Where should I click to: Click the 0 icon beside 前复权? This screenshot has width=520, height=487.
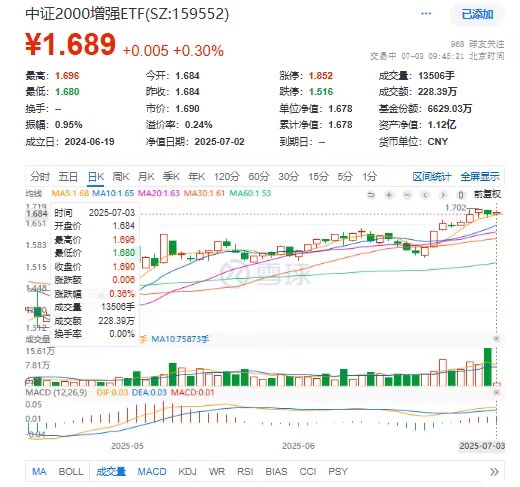(461, 195)
